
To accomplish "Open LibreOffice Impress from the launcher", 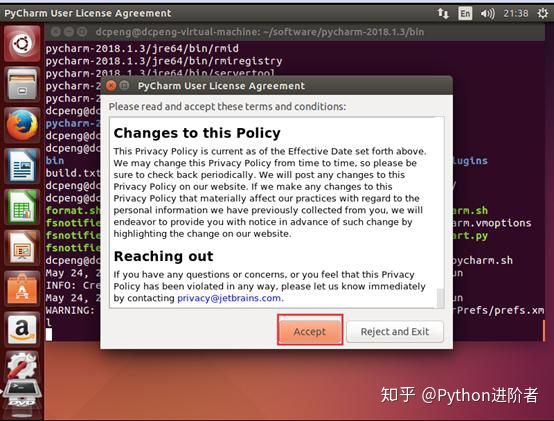I will coord(22,248).
